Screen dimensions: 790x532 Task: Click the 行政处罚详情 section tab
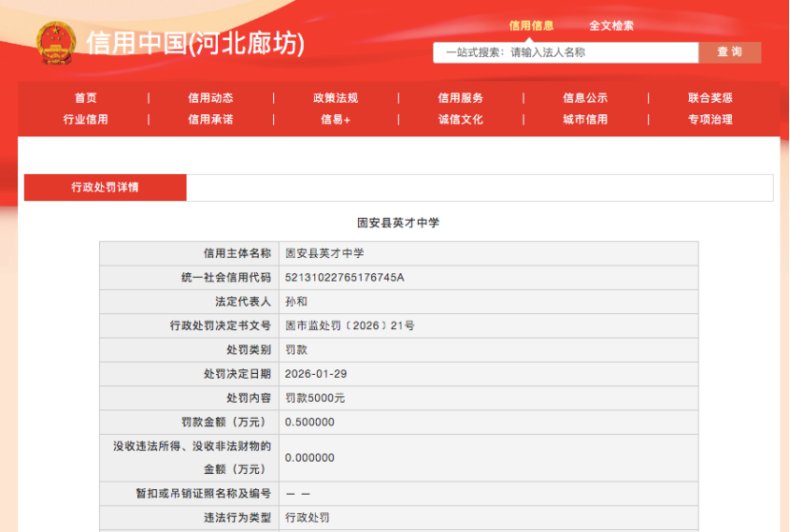click(x=105, y=187)
